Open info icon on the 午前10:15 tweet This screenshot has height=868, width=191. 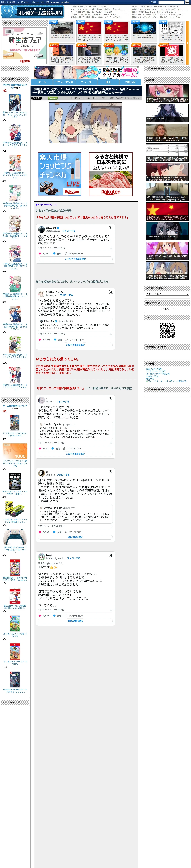coord(111,526)
